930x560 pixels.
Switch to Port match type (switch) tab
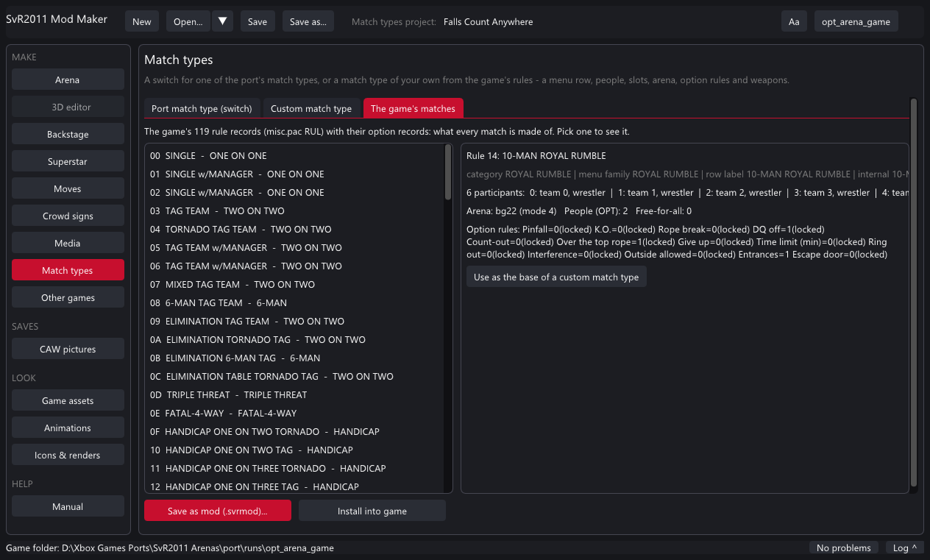coord(202,108)
